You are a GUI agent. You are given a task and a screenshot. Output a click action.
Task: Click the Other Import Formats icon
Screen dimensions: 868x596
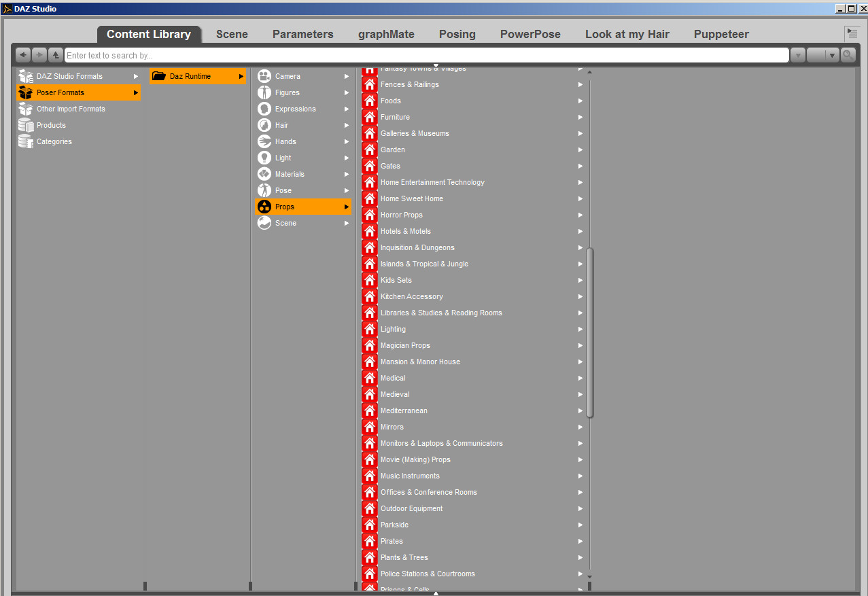coord(26,109)
